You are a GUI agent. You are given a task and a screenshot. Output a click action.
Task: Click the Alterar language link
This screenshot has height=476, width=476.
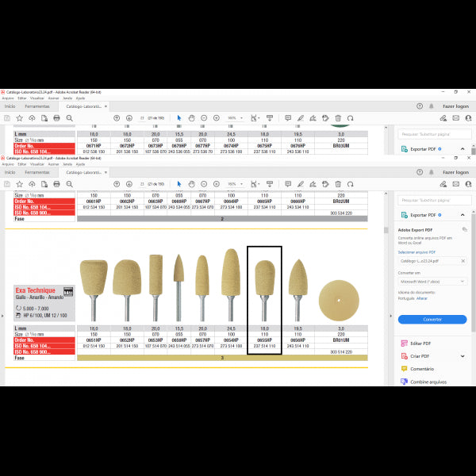[424, 299]
